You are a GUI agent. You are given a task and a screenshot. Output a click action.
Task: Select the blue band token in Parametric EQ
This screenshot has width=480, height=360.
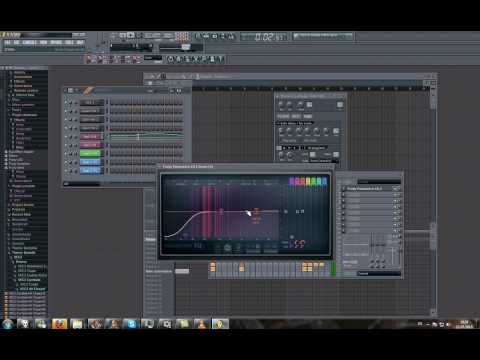click(x=324, y=181)
